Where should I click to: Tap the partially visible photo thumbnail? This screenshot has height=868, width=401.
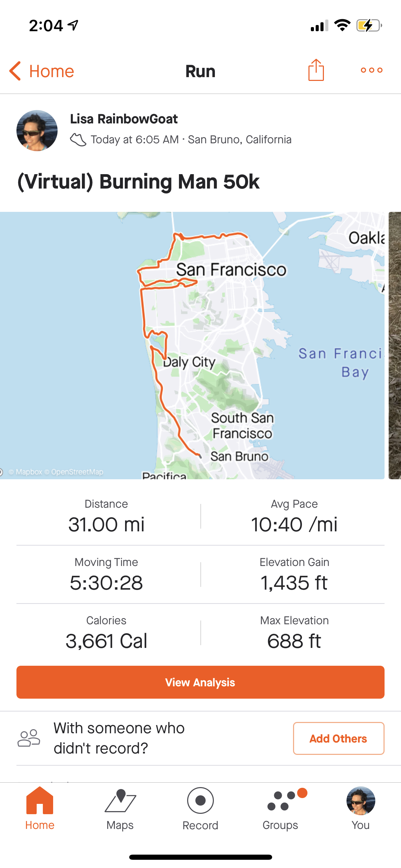click(394, 345)
